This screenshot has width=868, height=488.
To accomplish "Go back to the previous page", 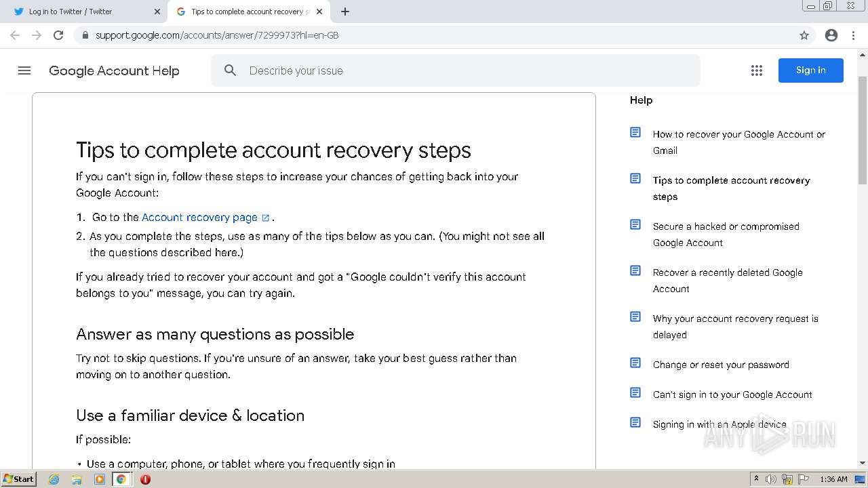I will point(15,35).
